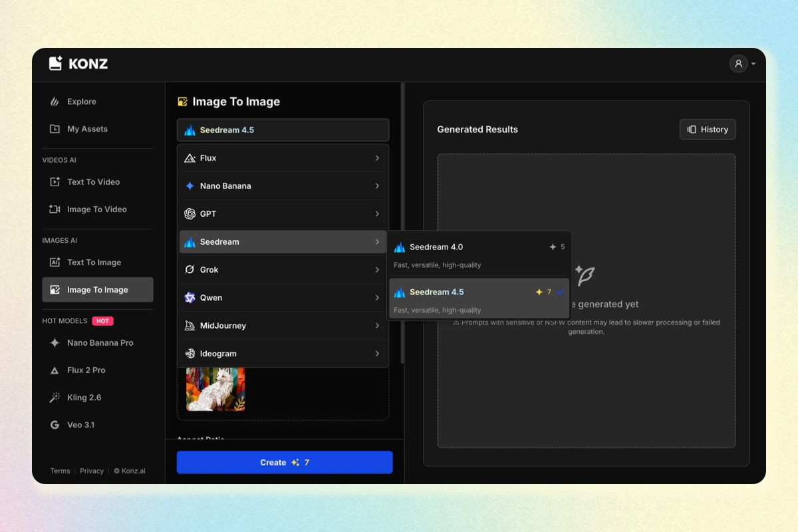Open the Seedream 4.5 model selector
Viewport: 798px width, 532px height.
pos(283,130)
